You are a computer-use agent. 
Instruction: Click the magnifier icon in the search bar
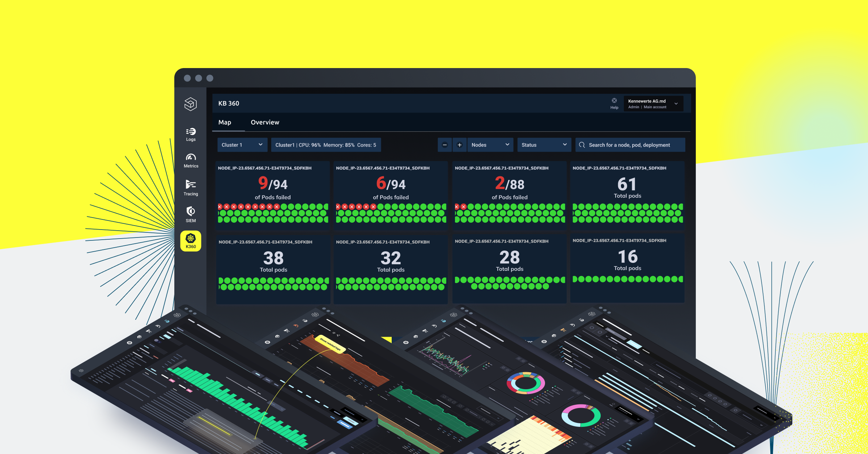click(x=582, y=145)
